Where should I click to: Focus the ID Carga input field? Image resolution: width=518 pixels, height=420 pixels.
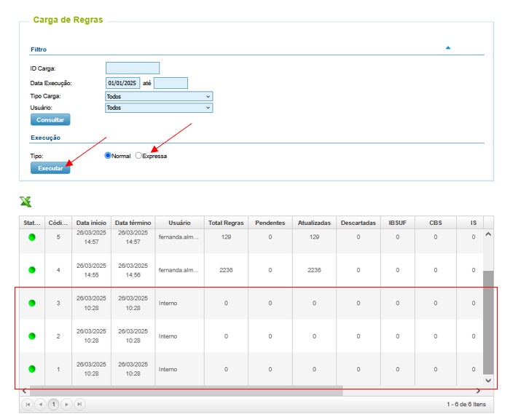(x=133, y=68)
